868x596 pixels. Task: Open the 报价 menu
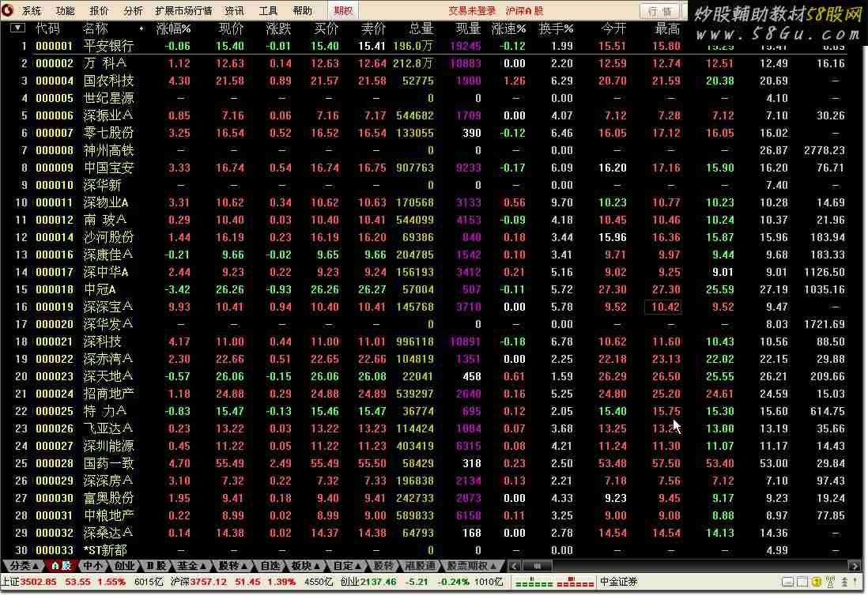[99, 10]
